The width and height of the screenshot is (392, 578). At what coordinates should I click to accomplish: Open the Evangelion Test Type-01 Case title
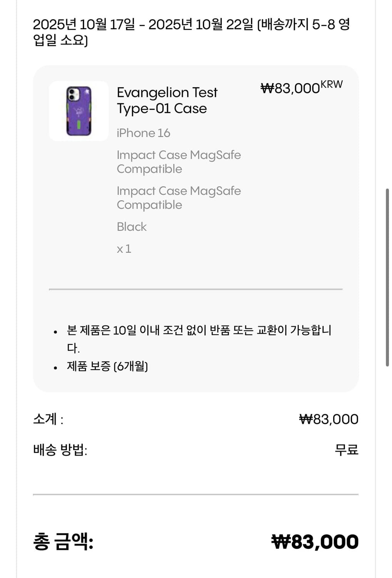[x=167, y=100]
